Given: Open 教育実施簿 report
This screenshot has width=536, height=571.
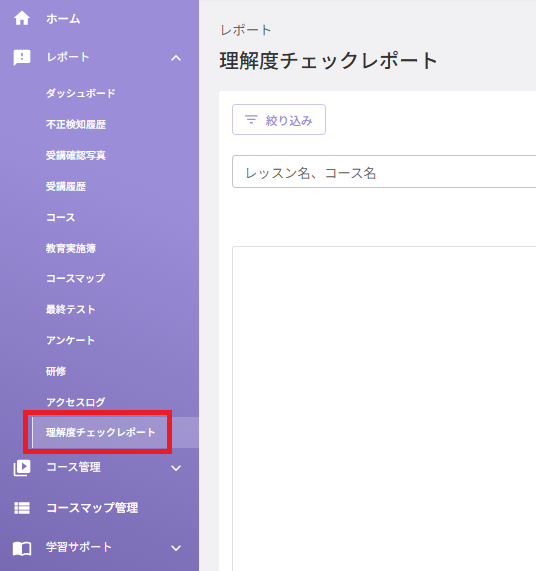Looking at the screenshot, I should click(x=71, y=248).
